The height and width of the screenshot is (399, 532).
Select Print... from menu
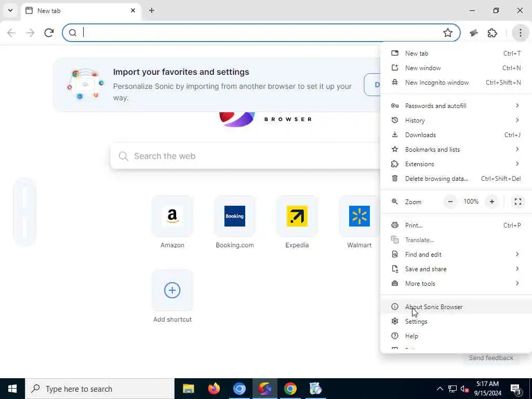click(456, 225)
